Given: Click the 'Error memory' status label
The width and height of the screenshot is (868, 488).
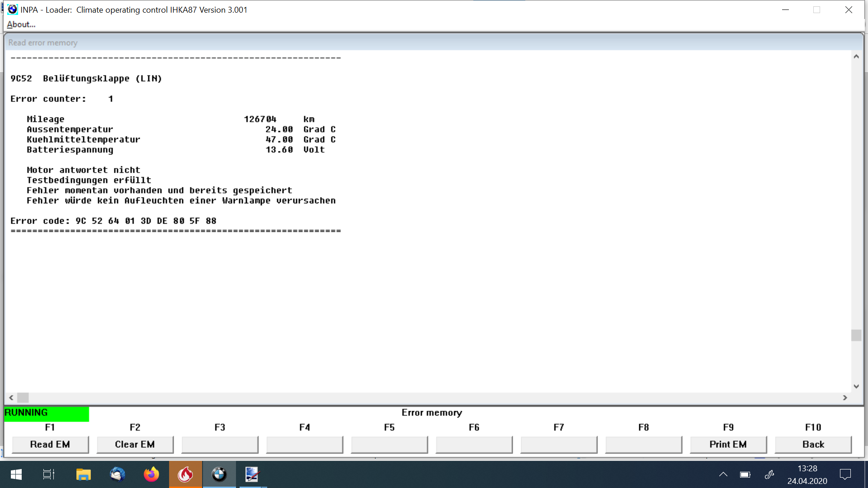Looking at the screenshot, I should coord(432,413).
